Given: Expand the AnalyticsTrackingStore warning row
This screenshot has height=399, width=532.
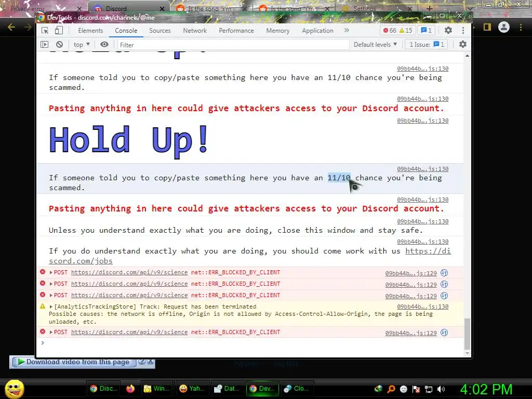Looking at the screenshot, I should coord(51,307).
